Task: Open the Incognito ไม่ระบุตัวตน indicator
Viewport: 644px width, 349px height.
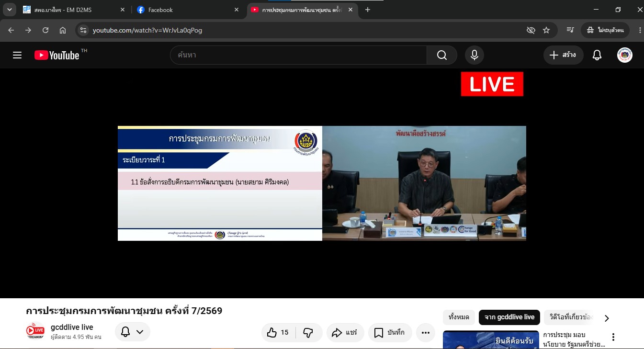Action: [605, 30]
